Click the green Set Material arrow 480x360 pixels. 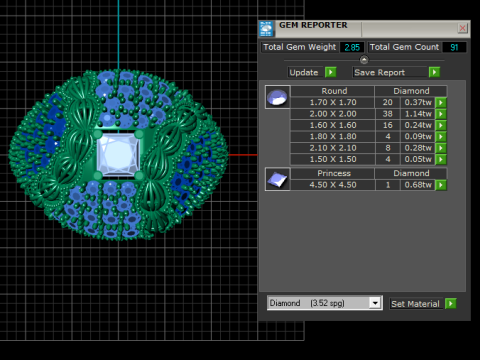[450, 304]
